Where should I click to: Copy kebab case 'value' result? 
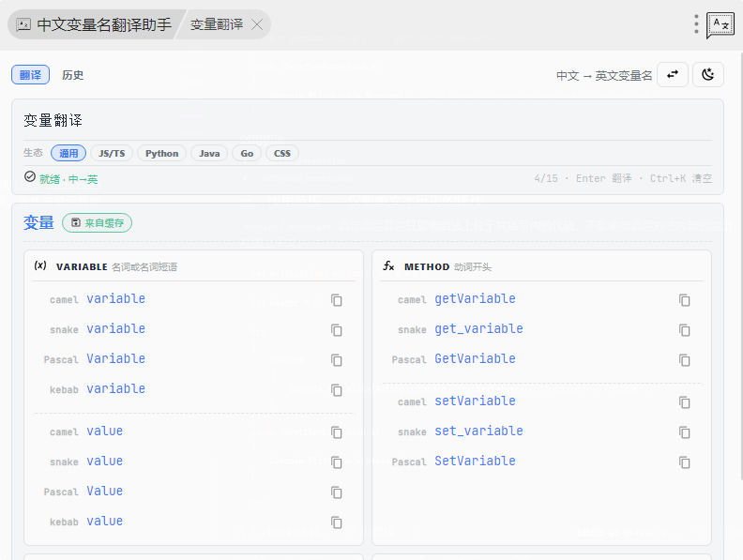337,522
